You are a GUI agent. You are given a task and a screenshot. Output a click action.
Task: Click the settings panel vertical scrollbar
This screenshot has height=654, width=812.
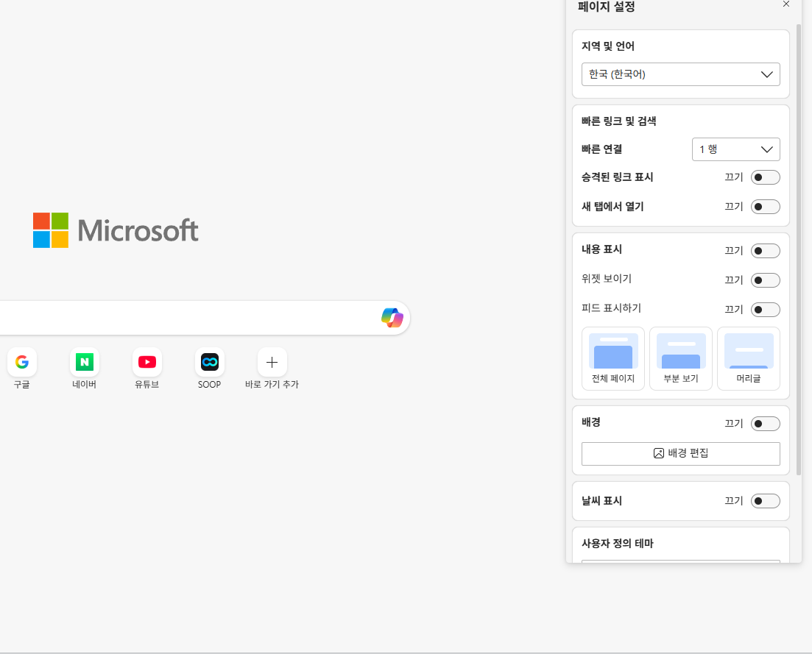[x=799, y=249]
